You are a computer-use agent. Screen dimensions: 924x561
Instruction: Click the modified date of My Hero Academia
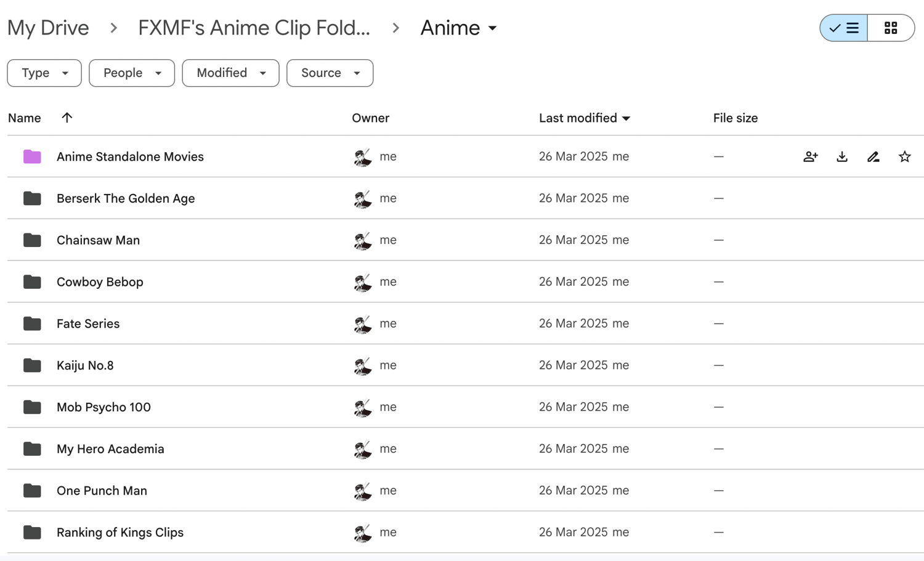click(573, 449)
